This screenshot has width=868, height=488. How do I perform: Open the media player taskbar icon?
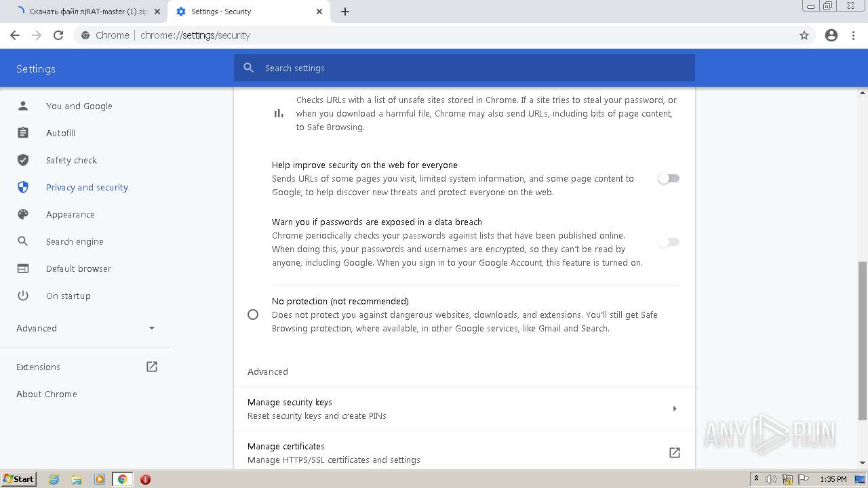point(100,479)
